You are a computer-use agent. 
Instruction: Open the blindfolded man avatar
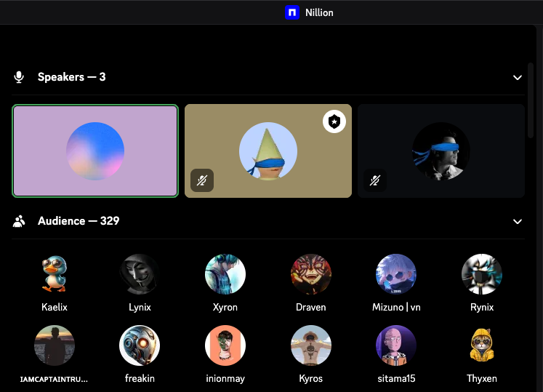(x=441, y=151)
